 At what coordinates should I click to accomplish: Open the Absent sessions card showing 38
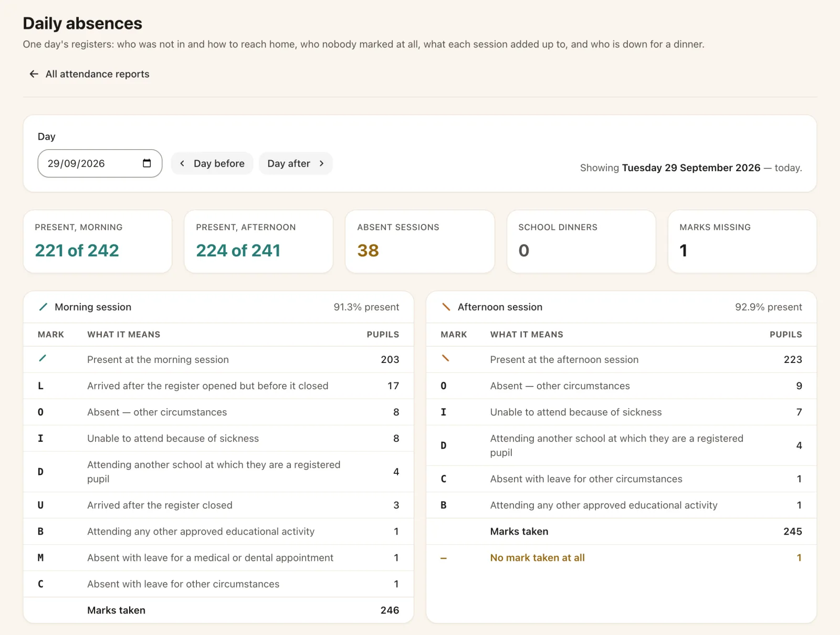pos(420,242)
